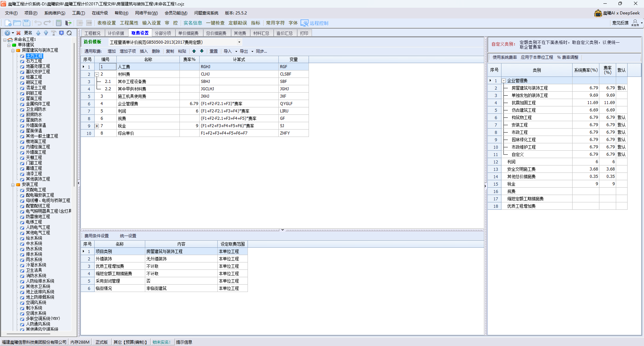Collapse 房屋建筑与装饰工程 tree node
The height and width of the screenshot is (346, 644).
coord(13,50)
